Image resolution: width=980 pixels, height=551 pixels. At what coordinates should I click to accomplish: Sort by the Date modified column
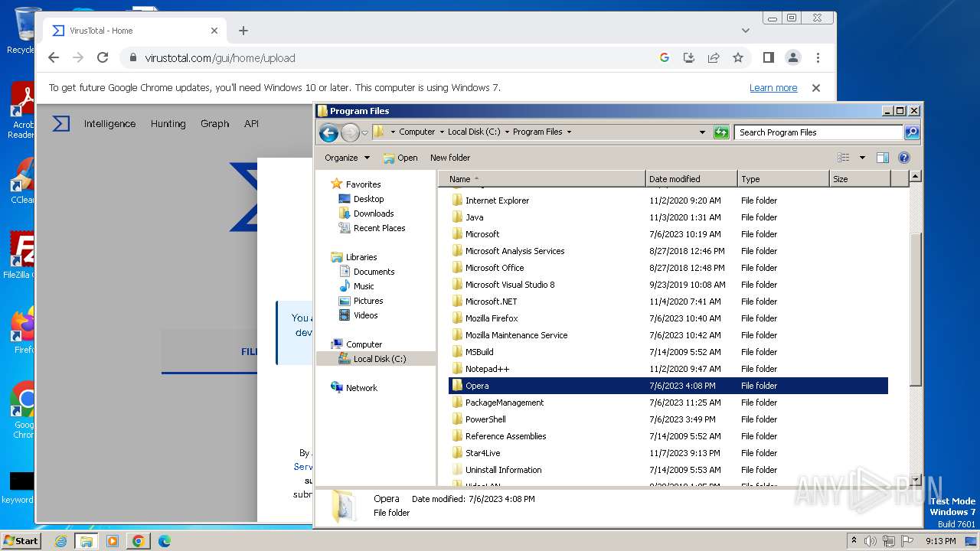(692, 179)
